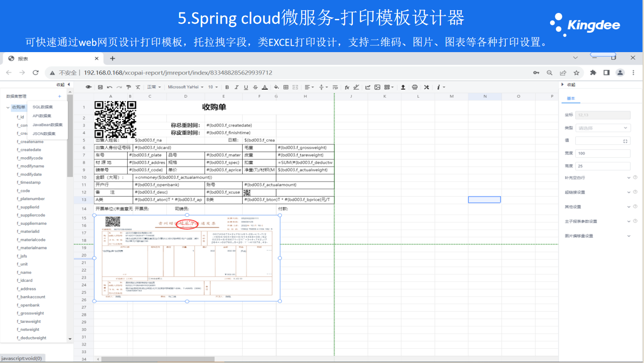
Task: Insert a chart using the chart icon
Action: [x=368, y=87]
